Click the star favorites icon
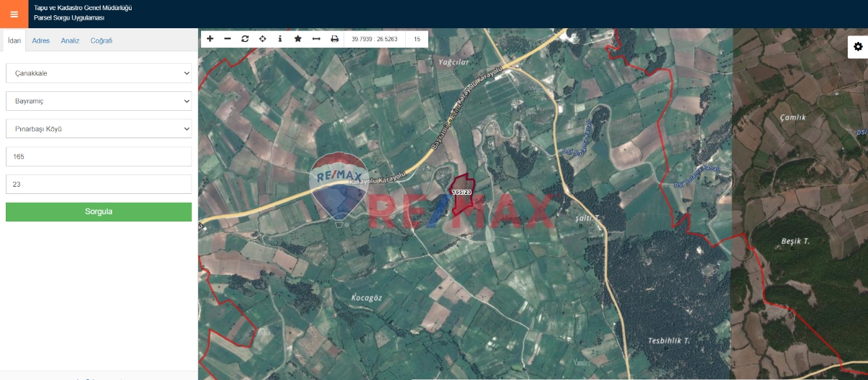Image resolution: width=868 pixels, height=380 pixels. (x=298, y=39)
